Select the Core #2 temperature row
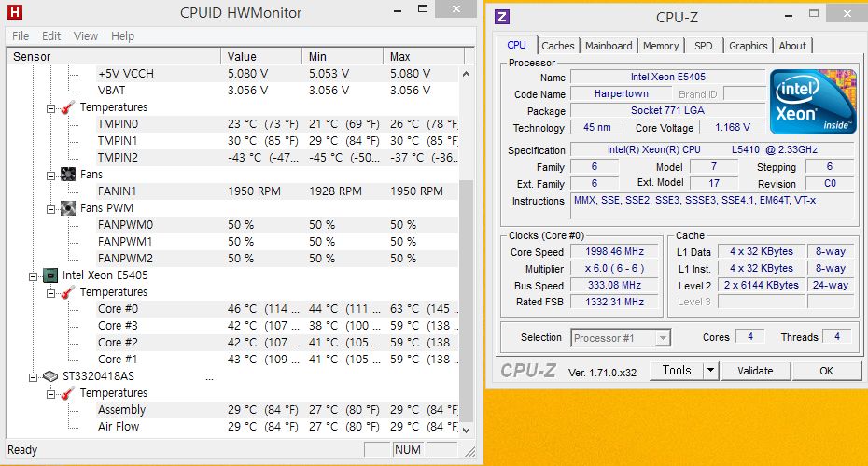This screenshot has width=868, height=466. pos(277,343)
